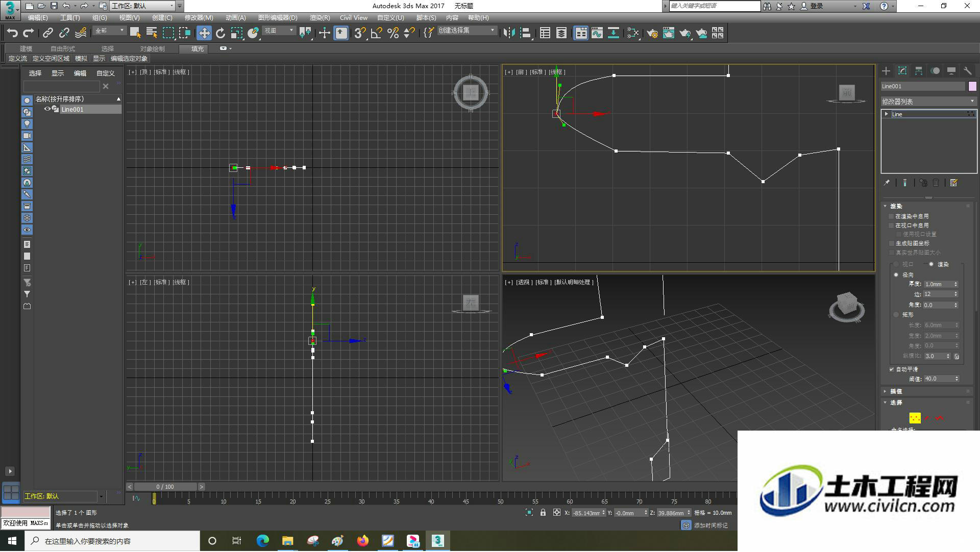Check 生成贴图坐标 option
This screenshot has height=552, width=980.
892,244
